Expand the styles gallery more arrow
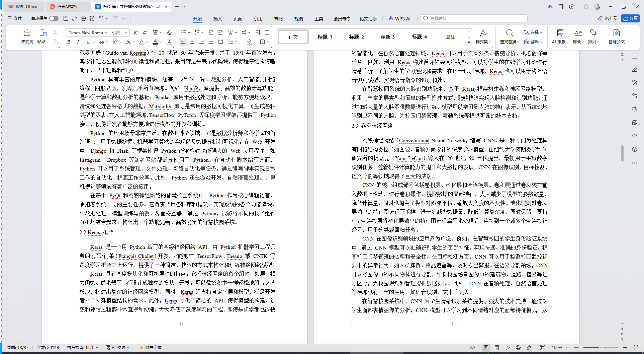The width and height of the screenshot is (644, 354). coord(469,42)
